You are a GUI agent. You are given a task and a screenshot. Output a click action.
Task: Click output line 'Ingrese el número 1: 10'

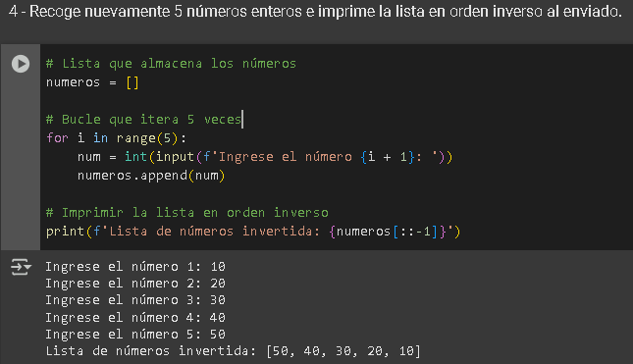click(135, 267)
